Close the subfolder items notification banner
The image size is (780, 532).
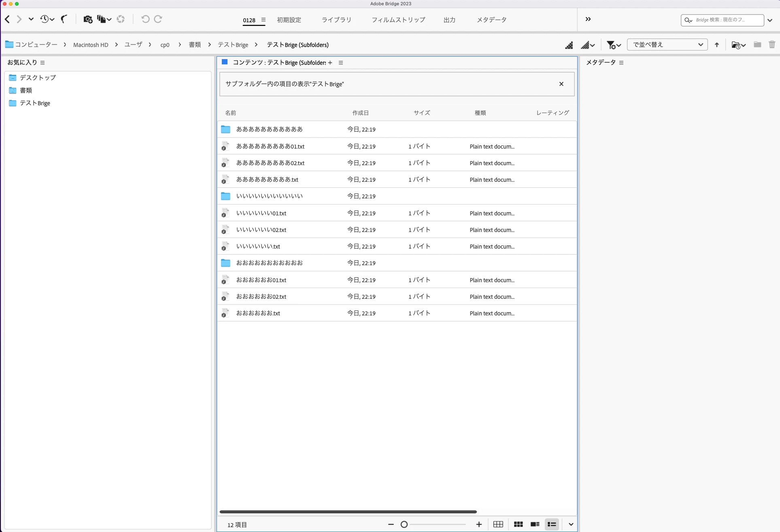pos(561,84)
